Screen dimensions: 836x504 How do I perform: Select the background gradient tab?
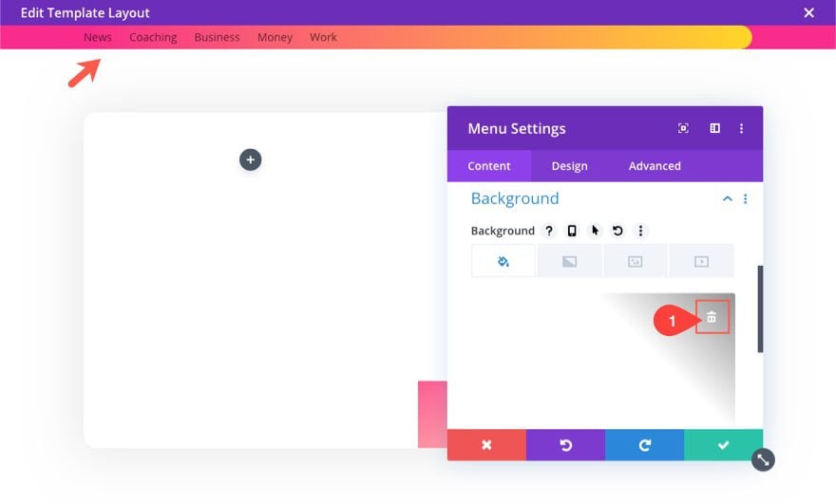point(569,261)
